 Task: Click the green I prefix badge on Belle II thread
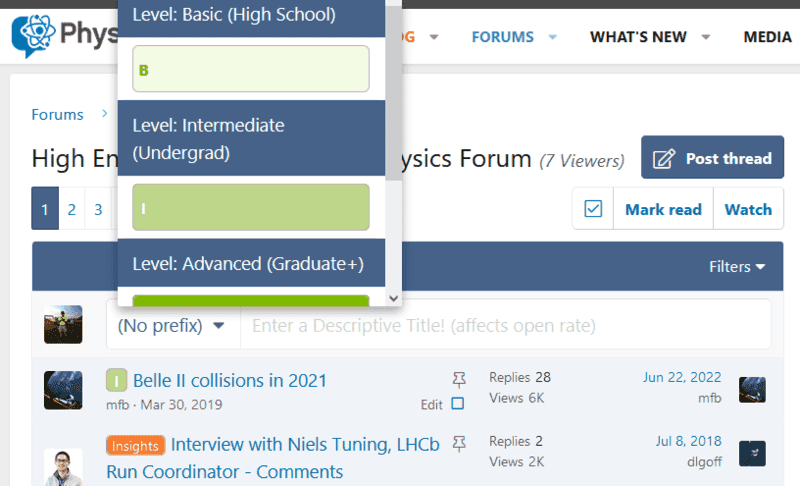pyautogui.click(x=117, y=380)
